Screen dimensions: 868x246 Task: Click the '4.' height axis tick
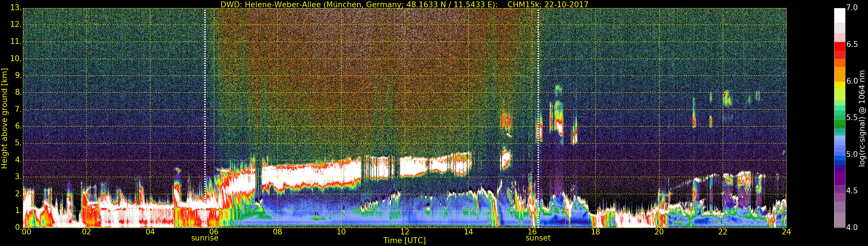click(18, 160)
